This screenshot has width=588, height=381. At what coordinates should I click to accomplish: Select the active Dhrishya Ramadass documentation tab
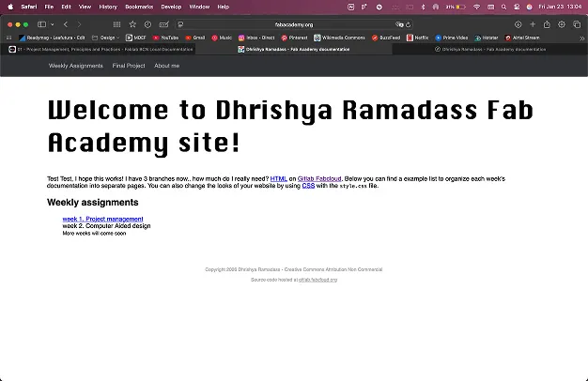click(x=294, y=49)
